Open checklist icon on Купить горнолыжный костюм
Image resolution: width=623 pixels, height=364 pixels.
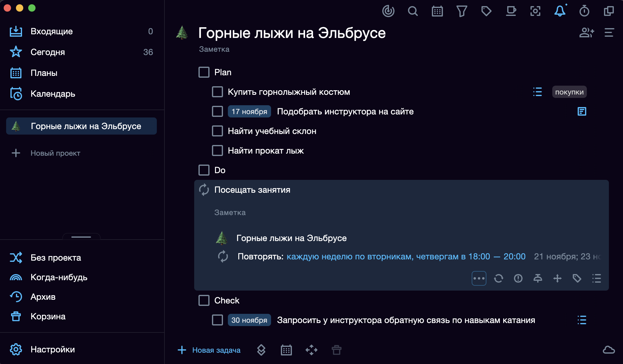tap(537, 92)
